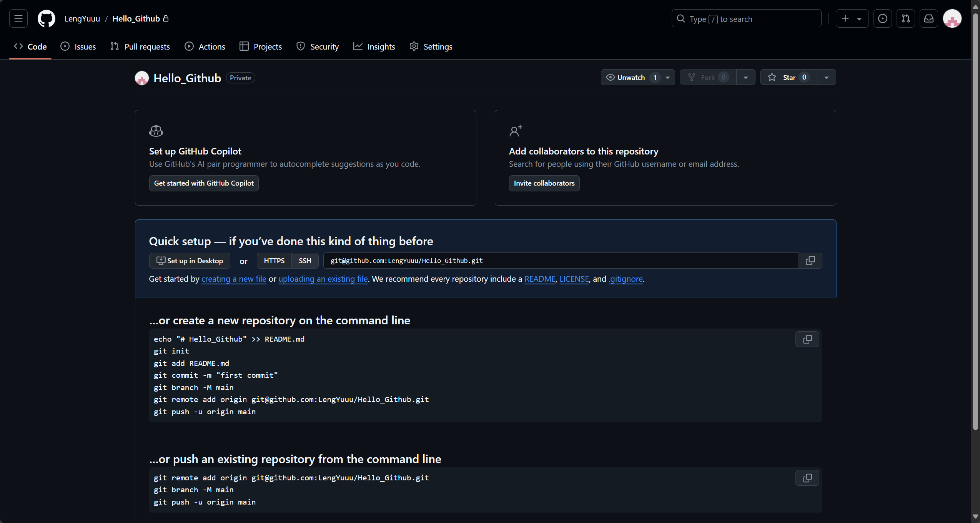Click the scrollbar down arrow
Screen dimensions: 980x523
(x=975, y=516)
